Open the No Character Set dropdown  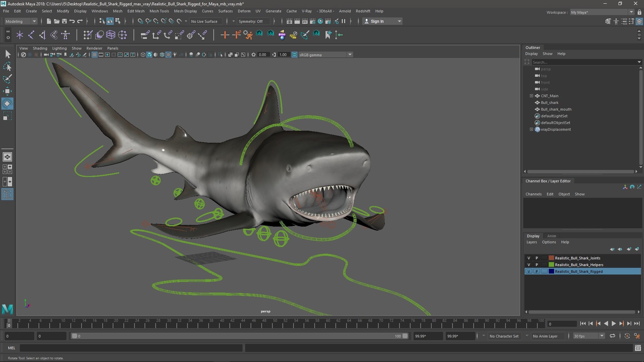click(504, 336)
